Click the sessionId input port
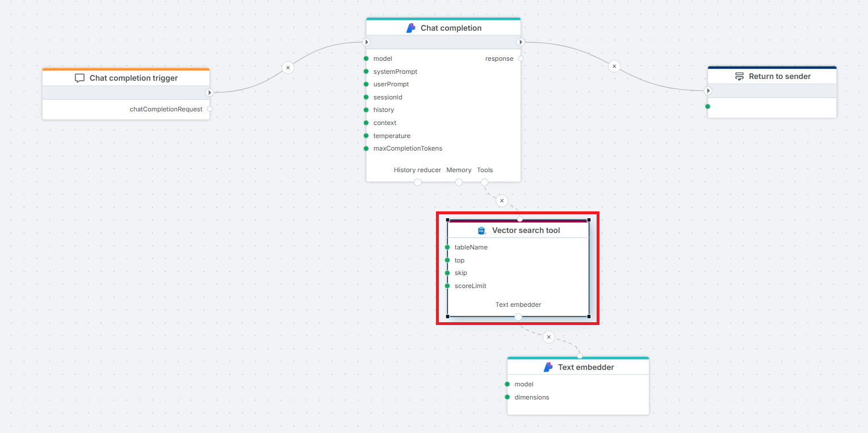 pos(366,97)
